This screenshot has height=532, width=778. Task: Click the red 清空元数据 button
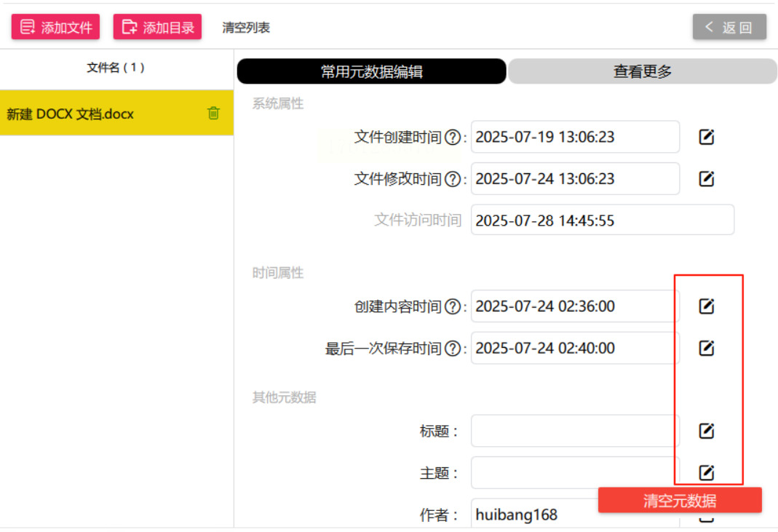(680, 501)
